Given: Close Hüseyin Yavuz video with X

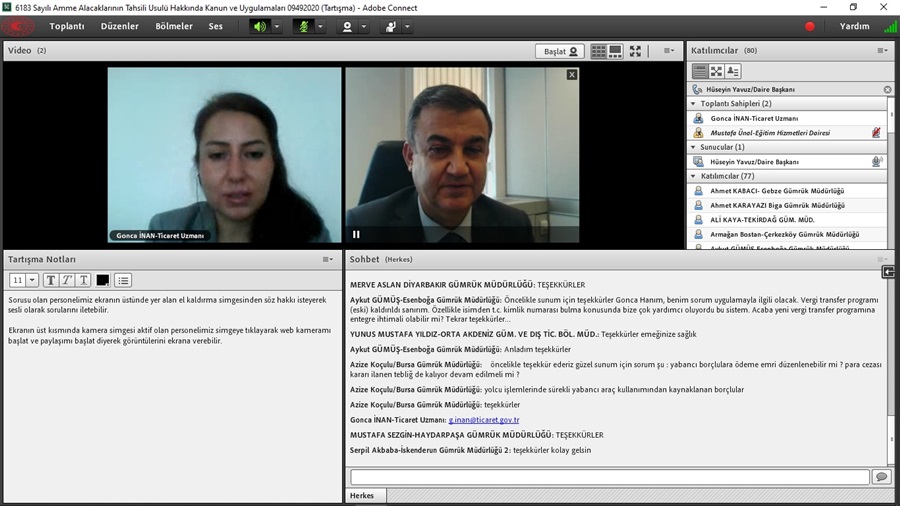Looking at the screenshot, I should tap(572, 75).
